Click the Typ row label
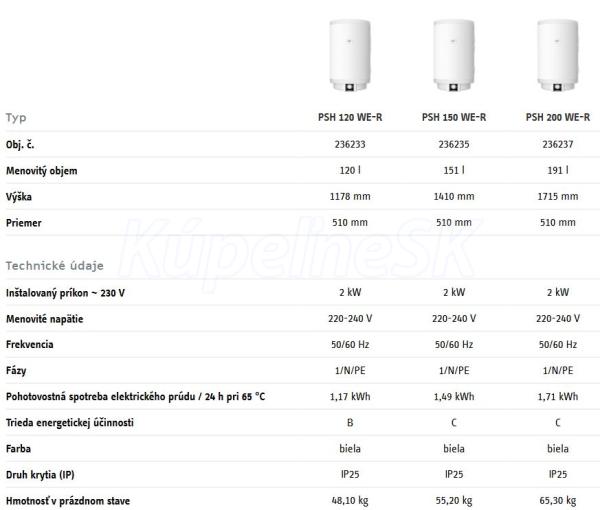The width and height of the screenshot is (600, 510). (16, 118)
